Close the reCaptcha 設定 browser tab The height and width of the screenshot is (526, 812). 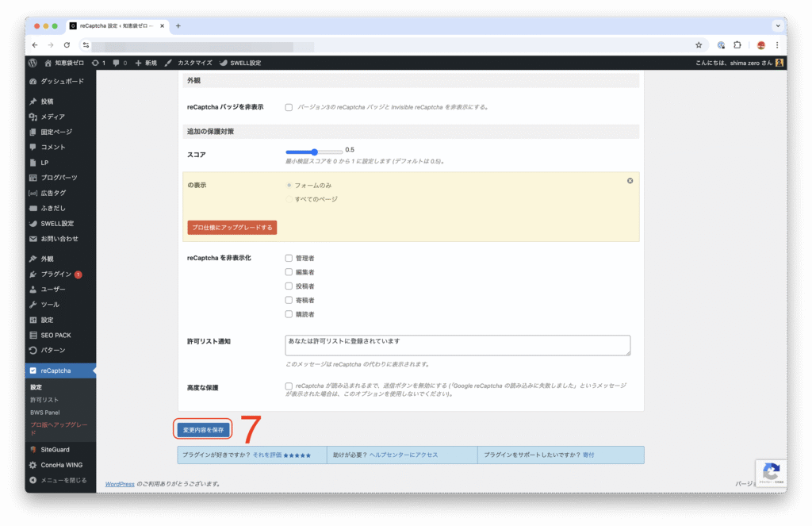coord(162,26)
